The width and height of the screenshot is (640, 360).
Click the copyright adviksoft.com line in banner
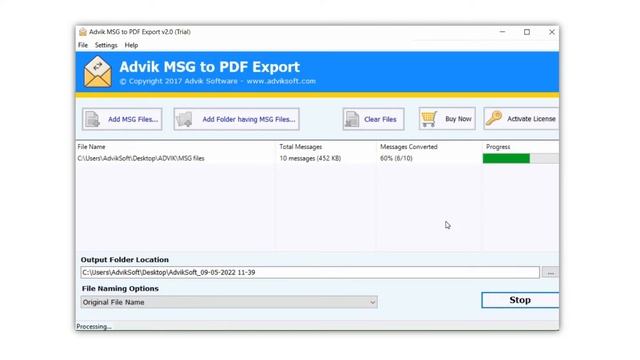[218, 81]
